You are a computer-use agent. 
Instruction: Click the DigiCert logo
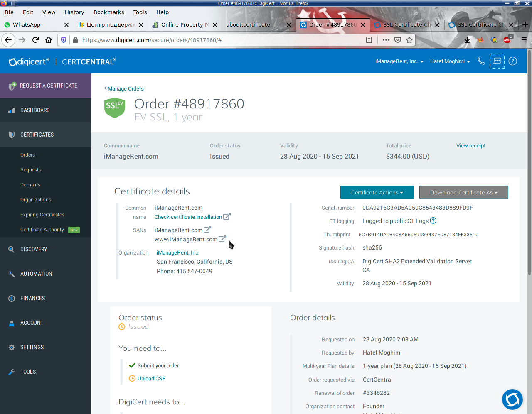pyautogui.click(x=29, y=61)
